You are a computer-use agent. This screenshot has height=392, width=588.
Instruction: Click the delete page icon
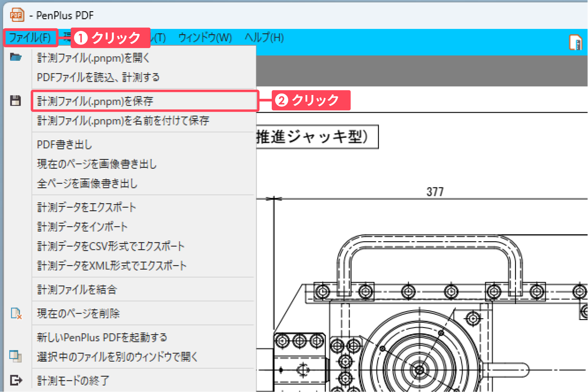pyautogui.click(x=16, y=313)
